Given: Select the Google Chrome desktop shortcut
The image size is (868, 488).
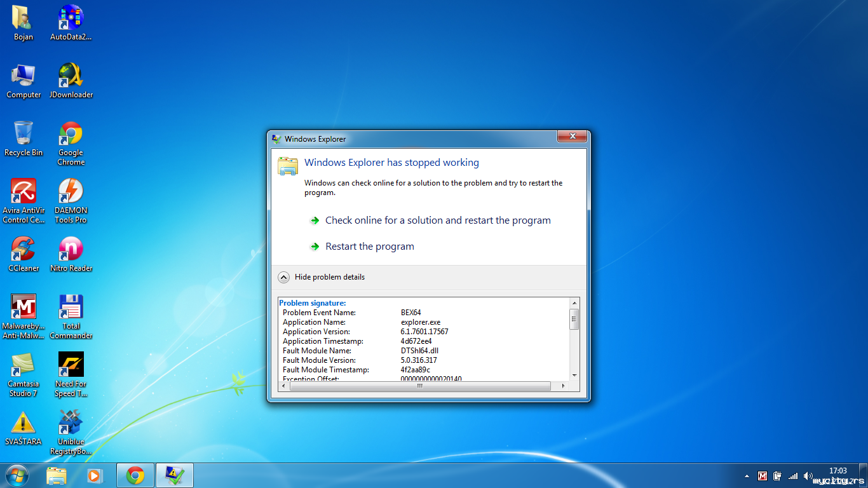Looking at the screenshot, I should pos(71,143).
